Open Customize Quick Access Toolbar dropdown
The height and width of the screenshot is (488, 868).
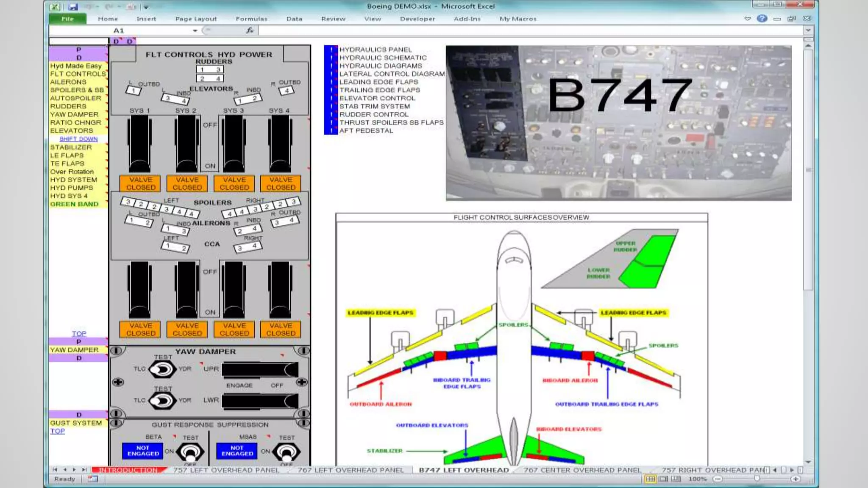(146, 7)
